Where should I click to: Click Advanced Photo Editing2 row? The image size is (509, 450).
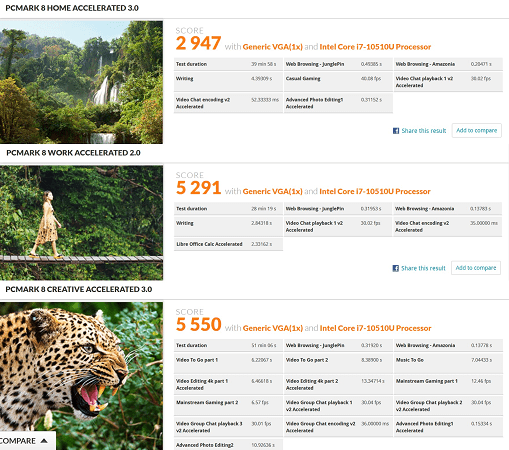click(228, 445)
